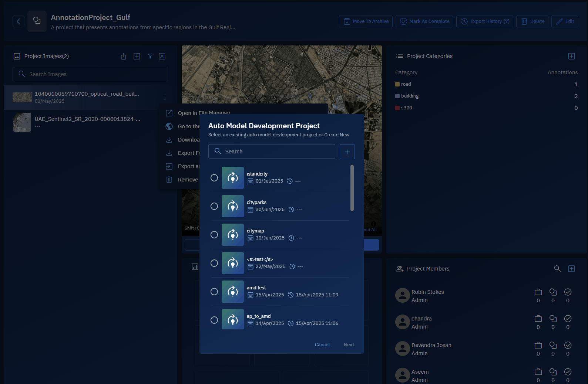The width and height of the screenshot is (588, 384).
Task: Click the add member plus icon
Action: pyautogui.click(x=571, y=269)
